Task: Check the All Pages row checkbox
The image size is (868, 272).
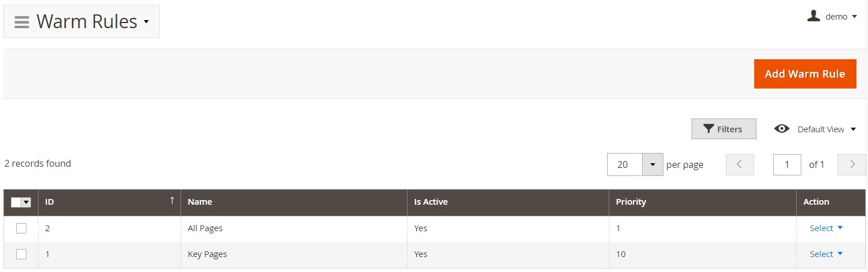Action: (21, 228)
